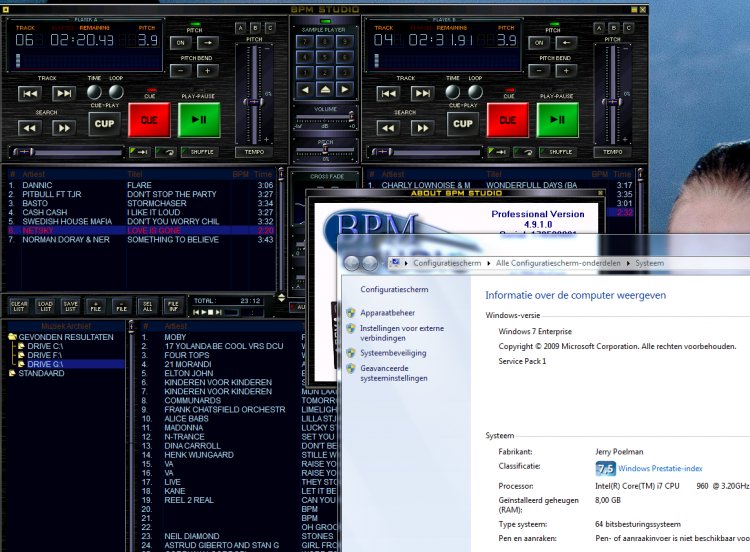Jump to previous track on Player A
Image resolution: width=750 pixels, height=552 pixels.
(30, 94)
